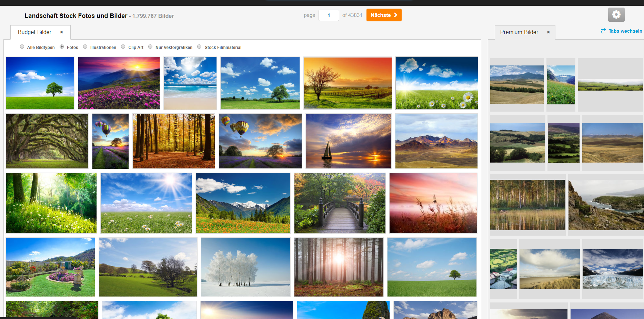Open premium rocky coastline photo

click(x=606, y=205)
